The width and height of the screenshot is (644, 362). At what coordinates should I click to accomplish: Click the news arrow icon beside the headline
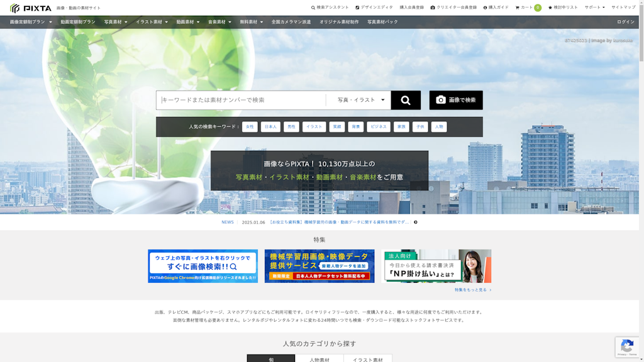pyautogui.click(x=416, y=222)
